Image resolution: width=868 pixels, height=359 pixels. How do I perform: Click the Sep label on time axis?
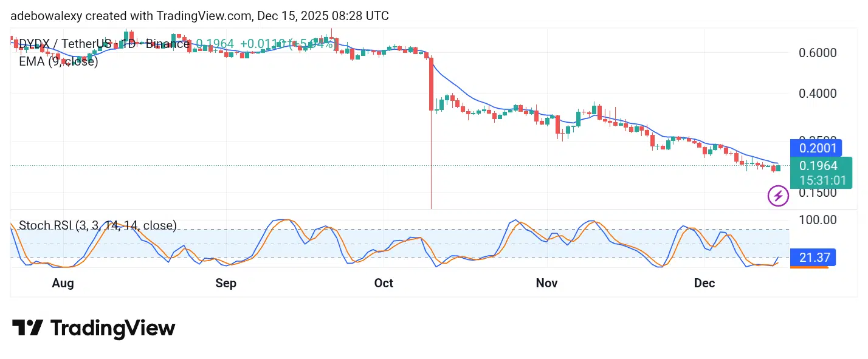(x=226, y=283)
